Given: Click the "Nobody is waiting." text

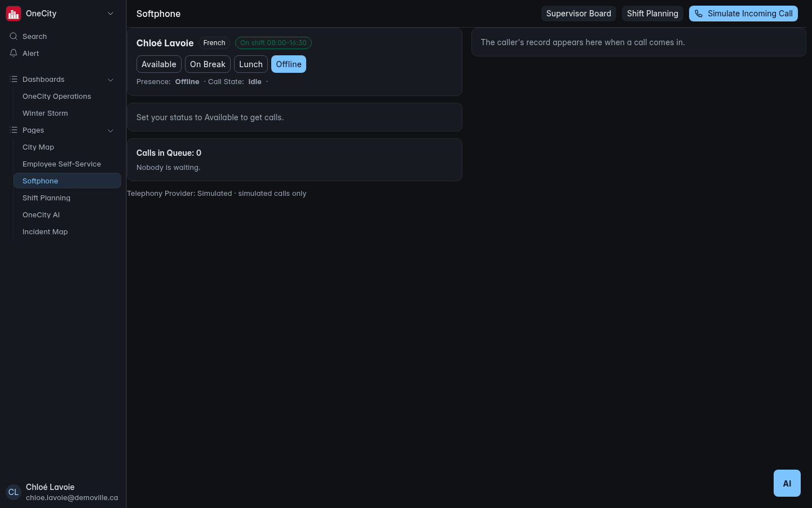Looking at the screenshot, I should [x=168, y=168].
